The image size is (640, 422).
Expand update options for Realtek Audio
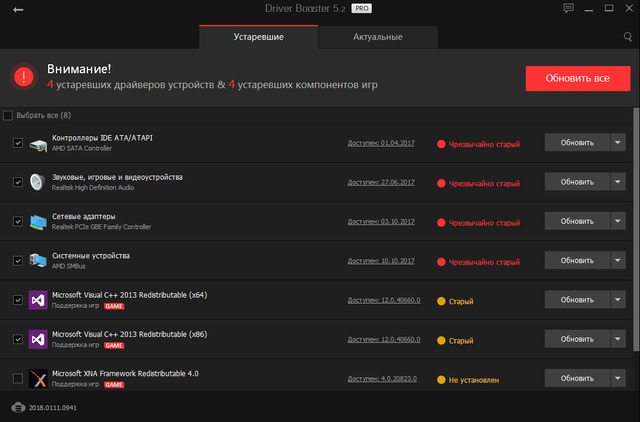coord(618,182)
